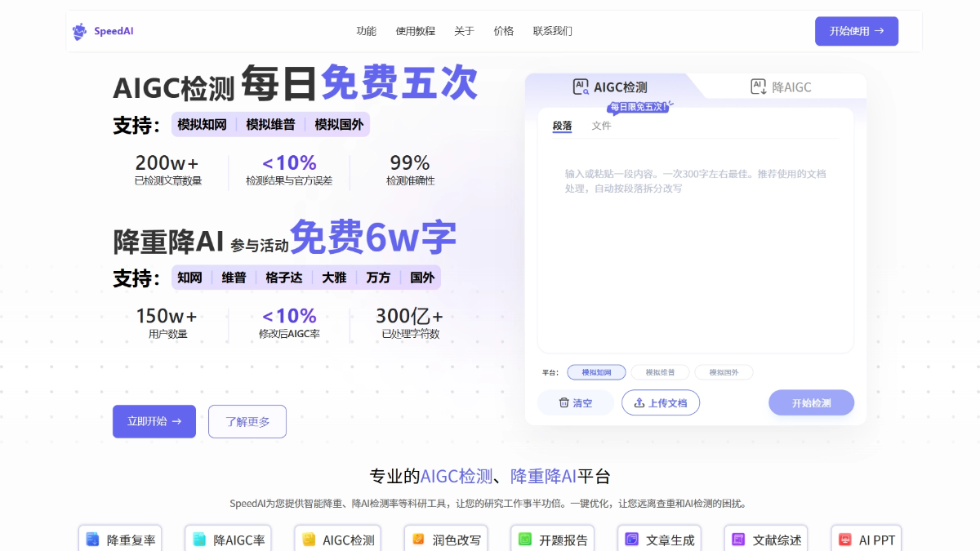Open the 降重复率 tool icon
980x551 pixels.
click(92, 540)
